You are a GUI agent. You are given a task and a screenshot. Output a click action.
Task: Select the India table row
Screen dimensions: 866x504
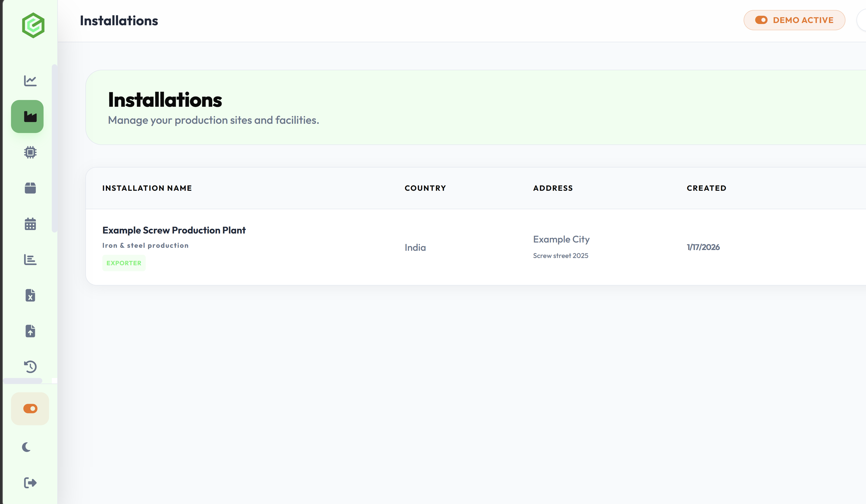tap(415, 247)
